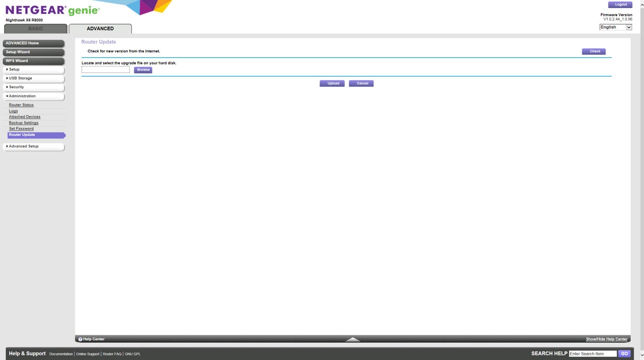Click the NETGEAR genie logo

tap(52, 10)
